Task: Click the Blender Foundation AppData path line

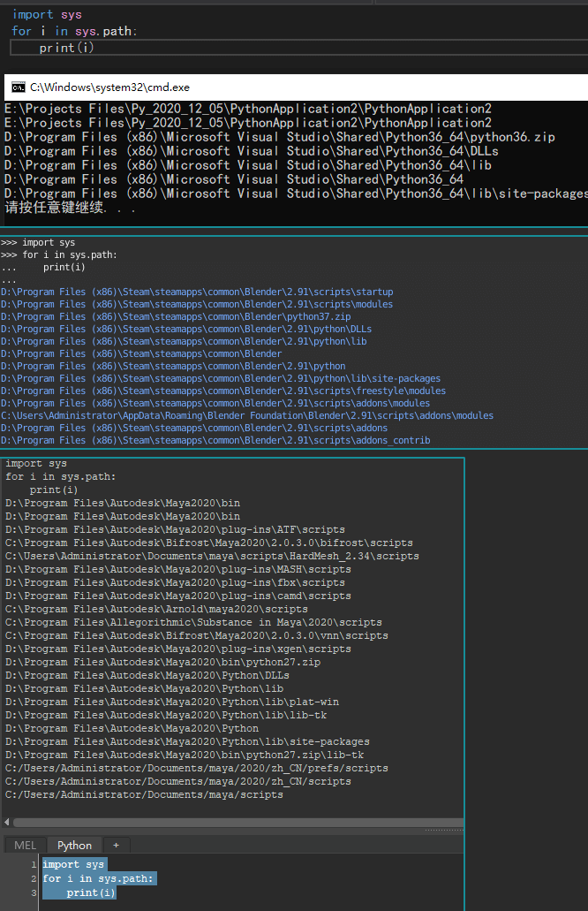Action: point(247,415)
